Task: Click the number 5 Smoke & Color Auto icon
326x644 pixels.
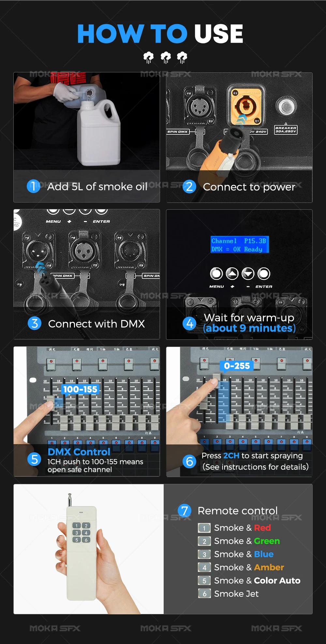Action: coord(204,581)
